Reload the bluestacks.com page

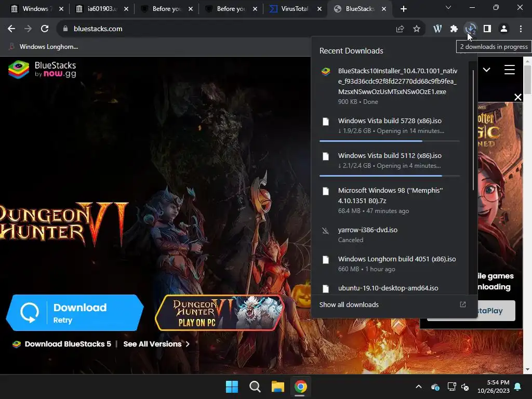point(45,29)
